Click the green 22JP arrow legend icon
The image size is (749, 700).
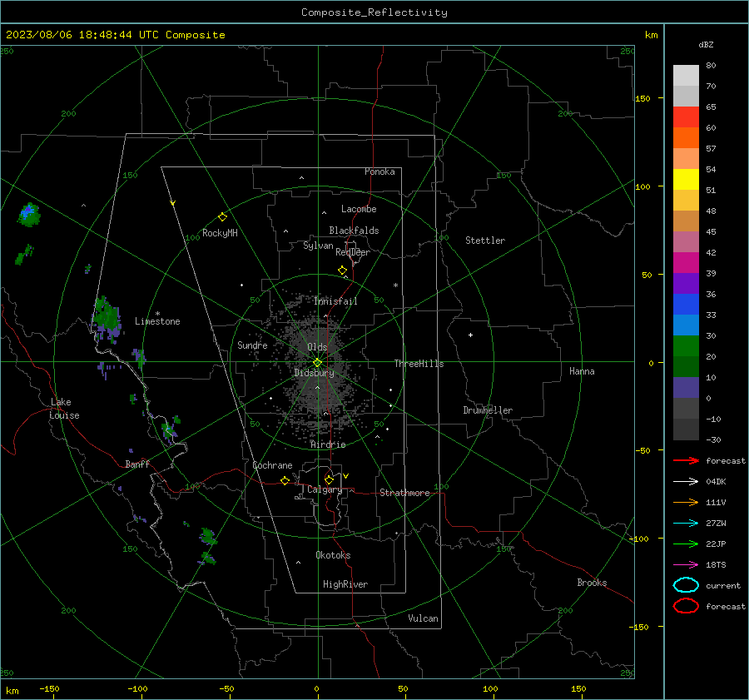click(686, 544)
